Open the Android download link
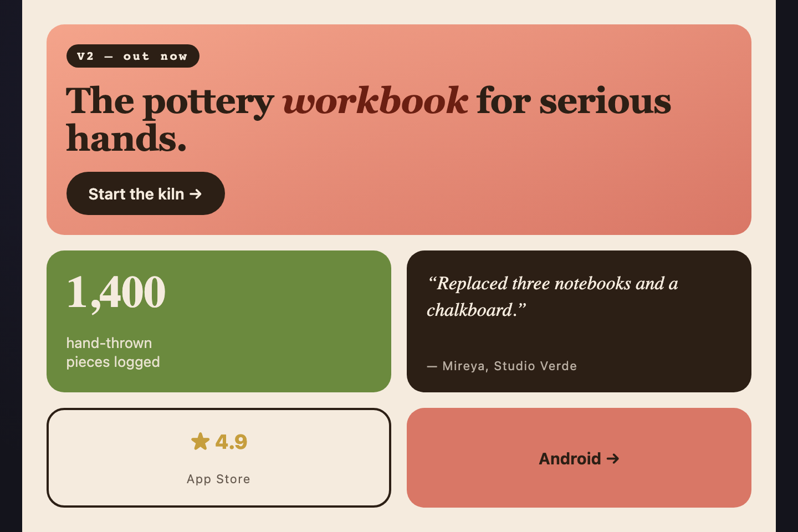Viewport: 798px width, 532px height. coord(579,458)
